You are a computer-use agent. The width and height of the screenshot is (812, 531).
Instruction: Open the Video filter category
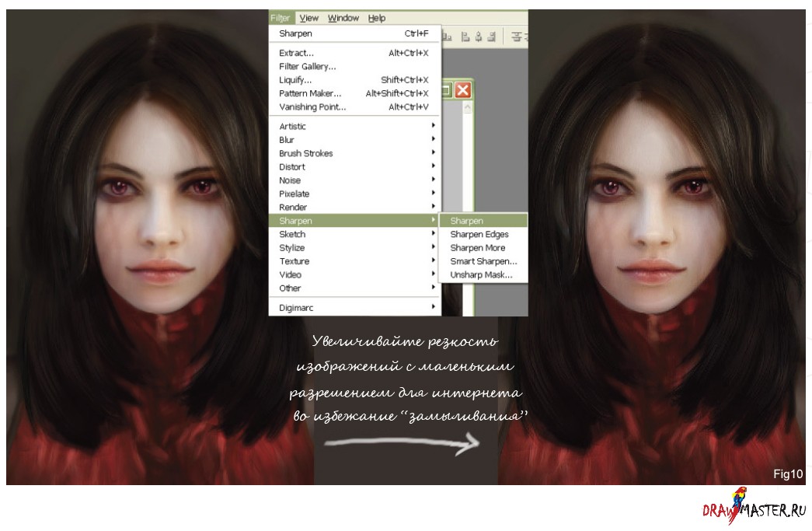coord(355,274)
